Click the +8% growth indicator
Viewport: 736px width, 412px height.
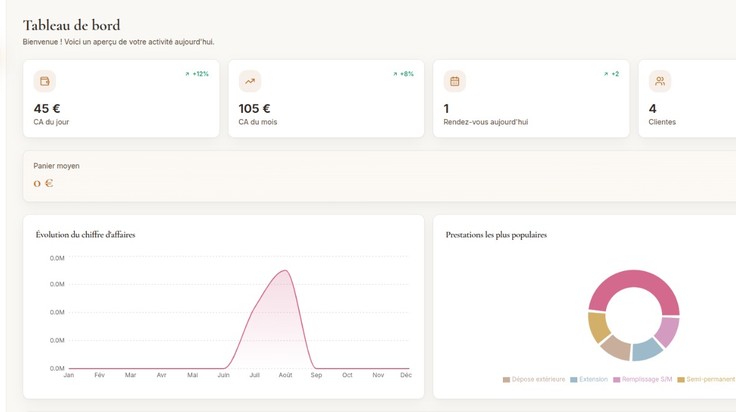[x=403, y=74]
